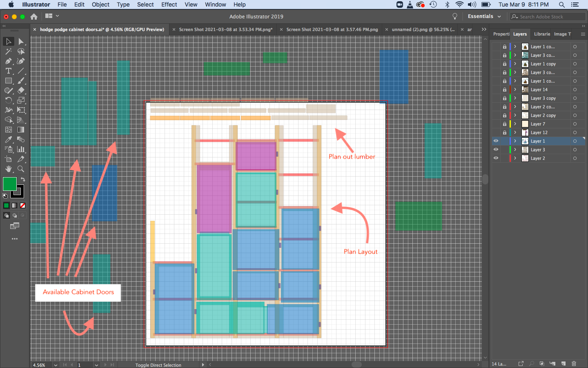Viewport: 588px width, 368px height.
Task: Hide Layer 3 using eye icon
Action: tap(496, 150)
